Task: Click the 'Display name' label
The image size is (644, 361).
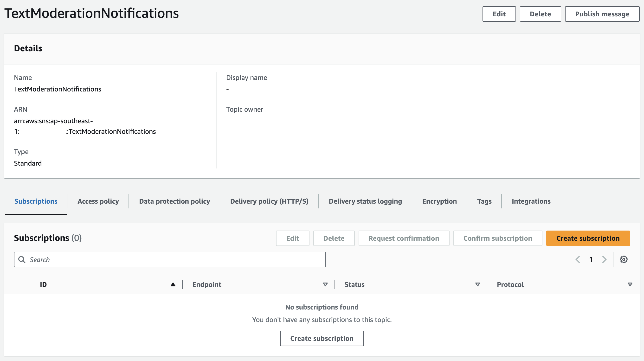Action: pos(246,78)
